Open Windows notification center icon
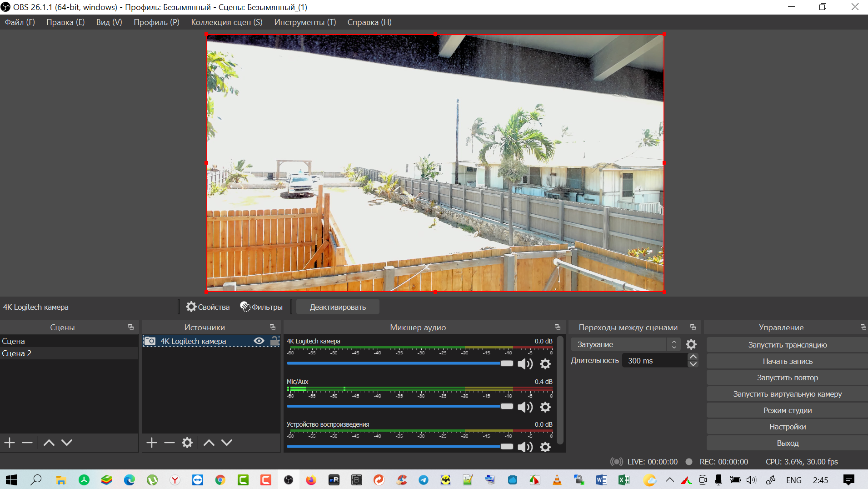Viewport: 868px width, 489px height. [x=848, y=480]
